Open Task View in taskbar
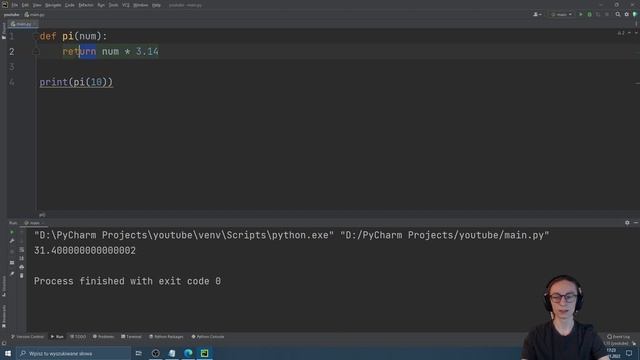 [139, 353]
